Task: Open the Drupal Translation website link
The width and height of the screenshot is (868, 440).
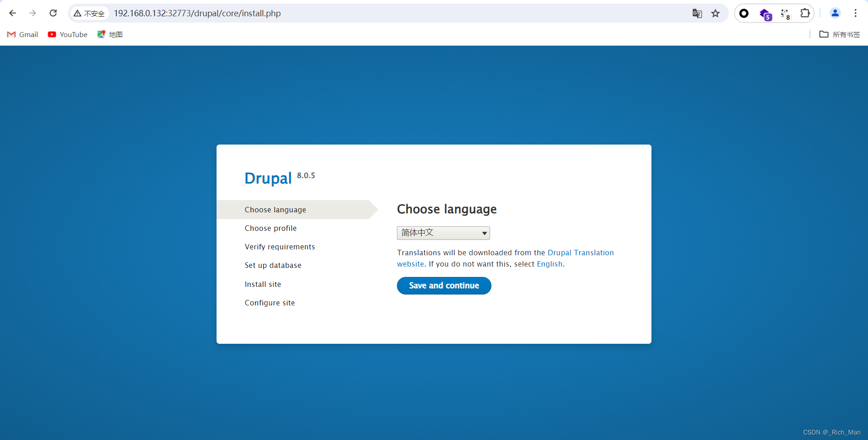Action: point(580,253)
